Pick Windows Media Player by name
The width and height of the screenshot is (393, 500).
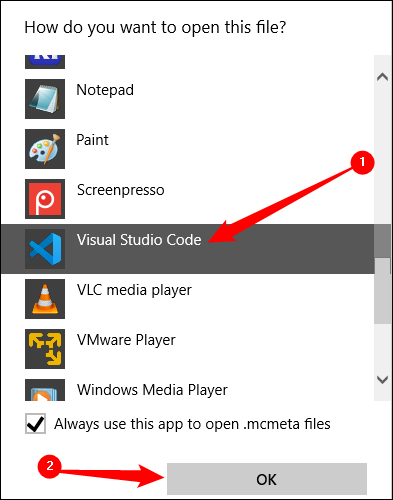tap(152, 390)
